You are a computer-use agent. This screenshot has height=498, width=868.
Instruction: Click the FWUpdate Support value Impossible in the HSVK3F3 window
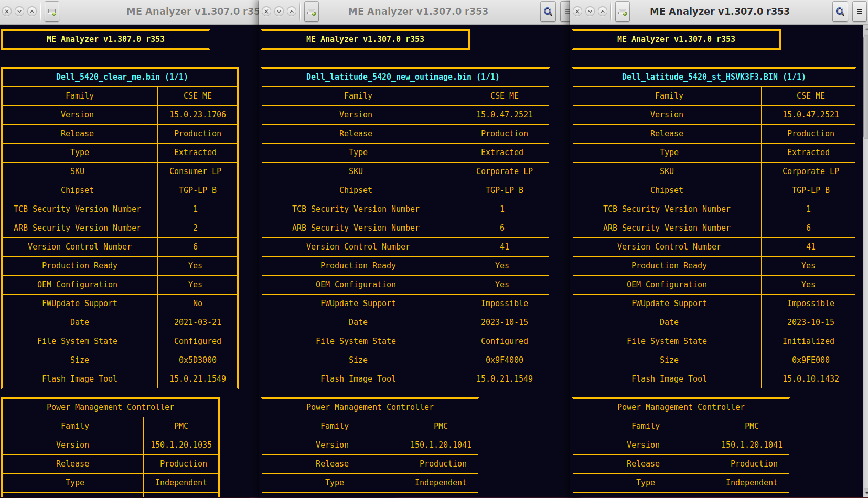[x=811, y=304]
